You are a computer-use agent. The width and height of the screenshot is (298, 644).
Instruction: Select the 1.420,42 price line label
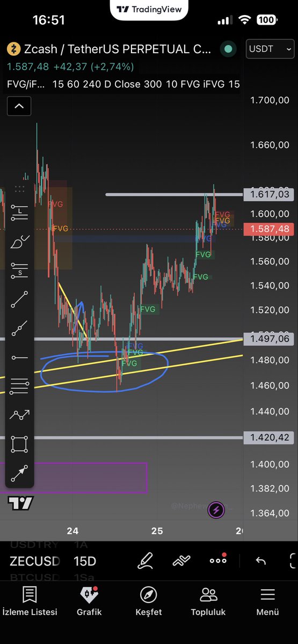268,438
